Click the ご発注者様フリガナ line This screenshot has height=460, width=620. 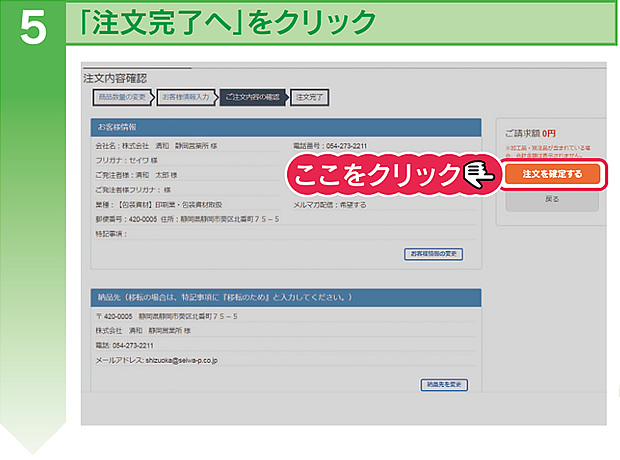[x=133, y=190]
